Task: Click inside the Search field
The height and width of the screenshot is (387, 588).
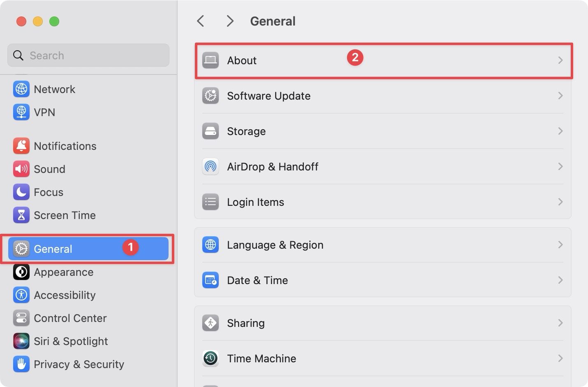Action: pos(88,55)
